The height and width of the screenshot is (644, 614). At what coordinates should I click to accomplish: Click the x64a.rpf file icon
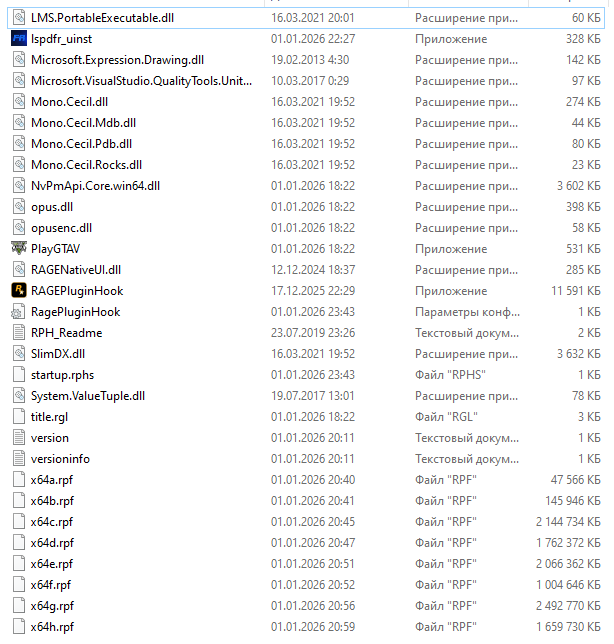(x=19, y=479)
